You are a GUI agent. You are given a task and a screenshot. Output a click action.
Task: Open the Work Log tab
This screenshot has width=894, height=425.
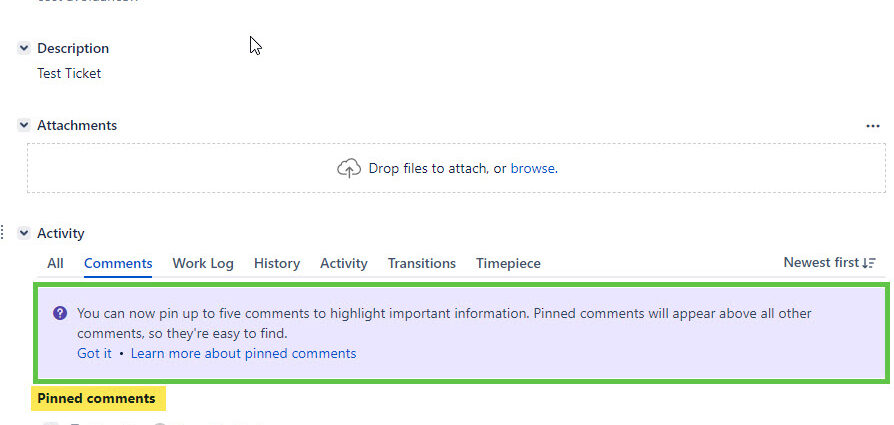[x=203, y=264]
